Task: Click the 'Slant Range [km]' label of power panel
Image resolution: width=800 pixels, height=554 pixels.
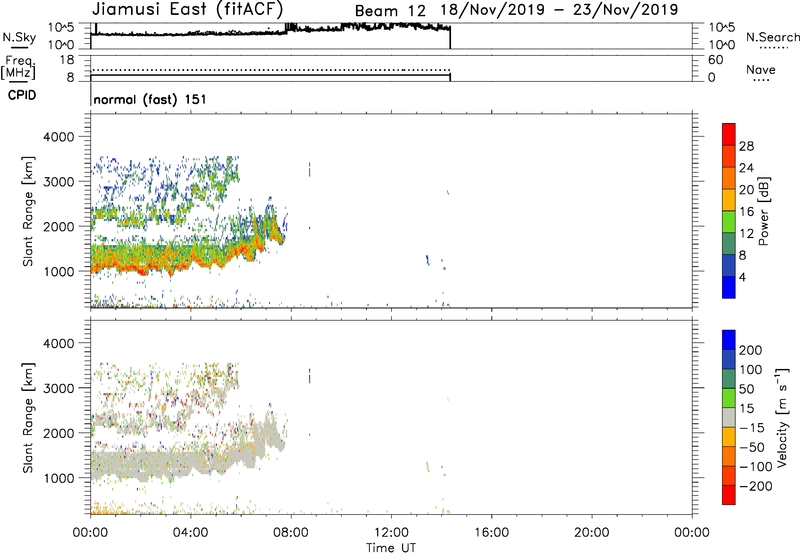Action: (28, 211)
